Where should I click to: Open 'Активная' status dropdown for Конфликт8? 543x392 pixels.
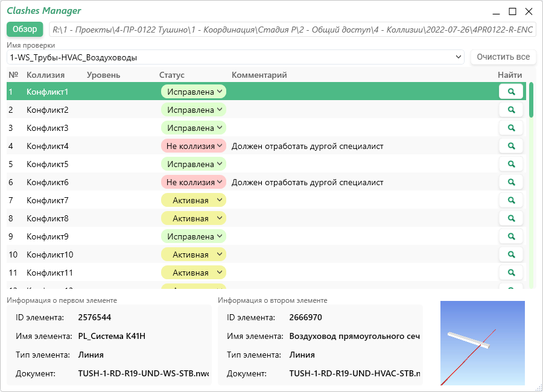[x=194, y=218]
